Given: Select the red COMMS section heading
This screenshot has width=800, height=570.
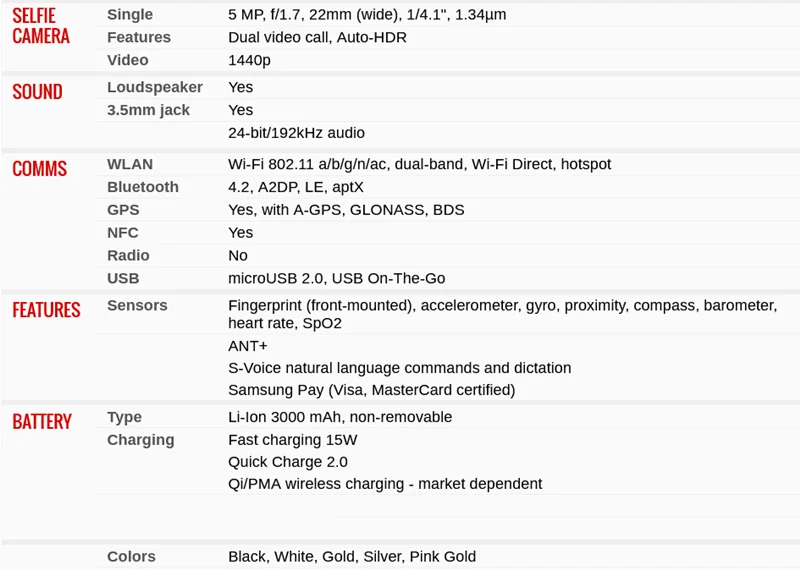Looking at the screenshot, I should tap(39, 169).
